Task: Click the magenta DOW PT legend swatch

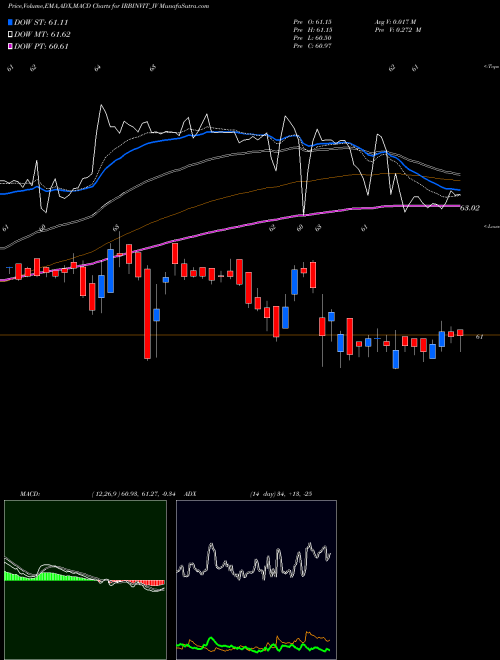Action: [11, 46]
